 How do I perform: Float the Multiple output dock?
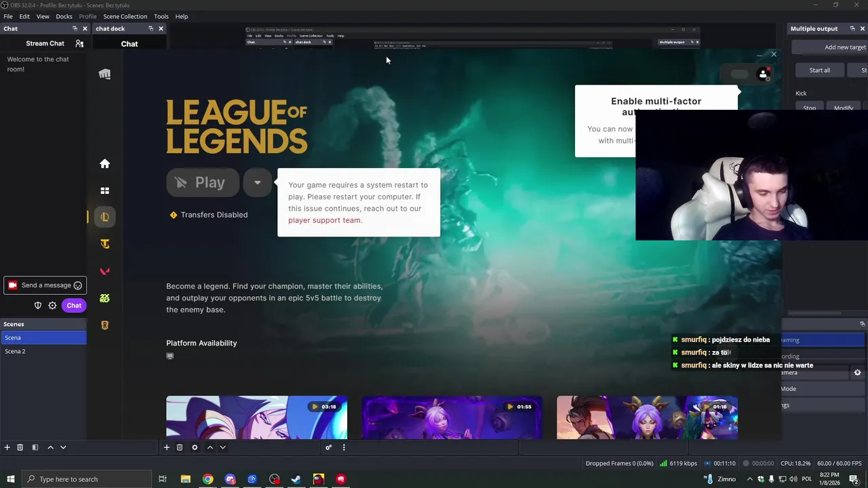coord(852,28)
